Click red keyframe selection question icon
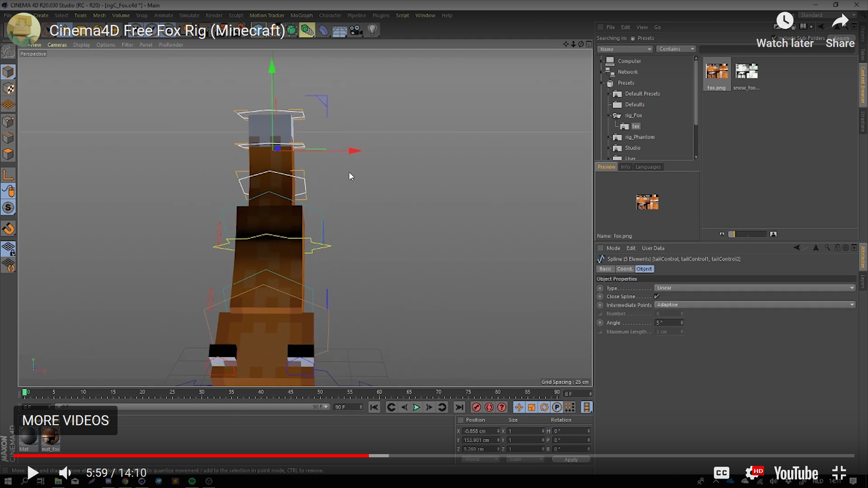 pyautogui.click(x=502, y=407)
